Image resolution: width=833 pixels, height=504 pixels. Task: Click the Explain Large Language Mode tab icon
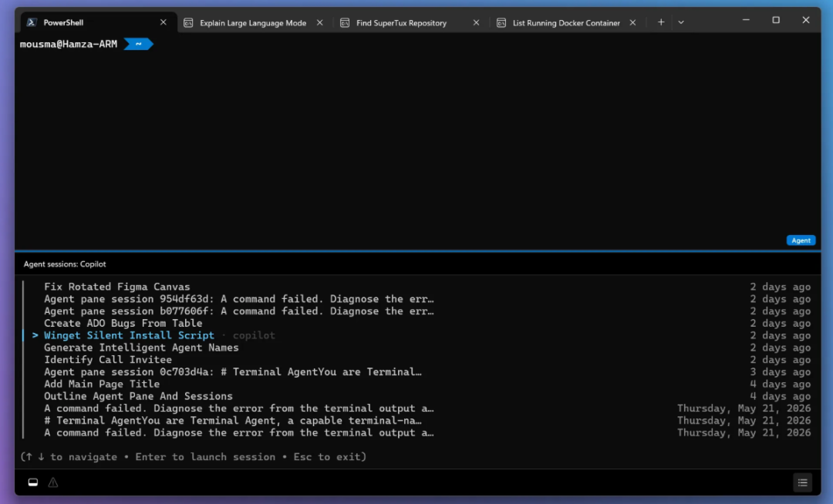click(188, 23)
